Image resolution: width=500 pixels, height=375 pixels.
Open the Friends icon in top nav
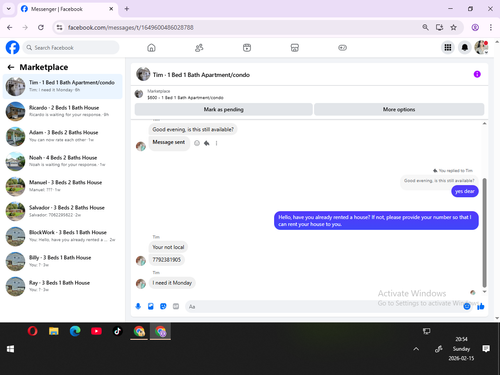pyautogui.click(x=199, y=48)
